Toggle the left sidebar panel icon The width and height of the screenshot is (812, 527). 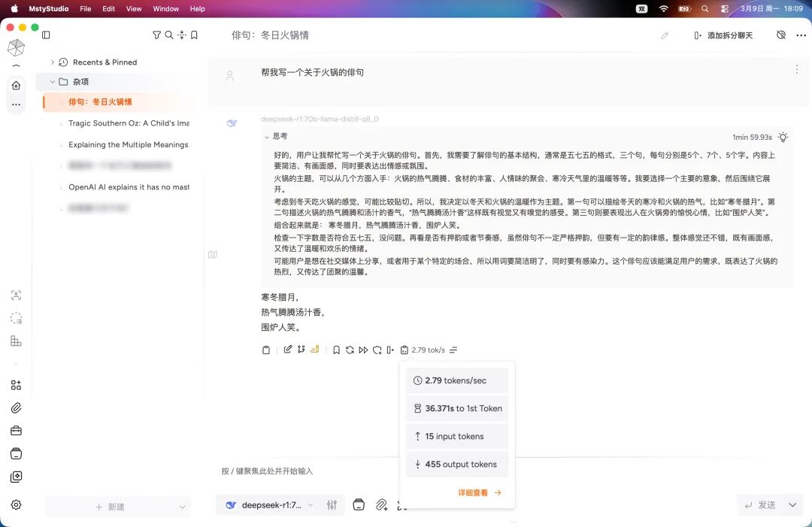pos(46,35)
